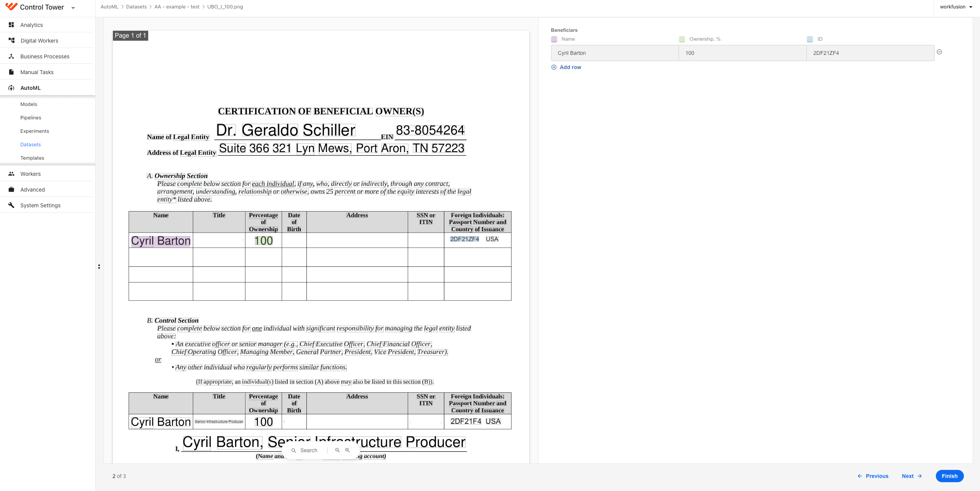
Task: Click the Beneficiars section heading
Action: [x=564, y=30]
